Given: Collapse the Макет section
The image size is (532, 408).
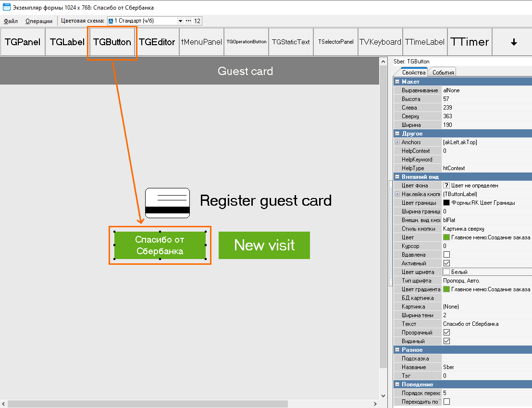Looking at the screenshot, I should 397,82.
